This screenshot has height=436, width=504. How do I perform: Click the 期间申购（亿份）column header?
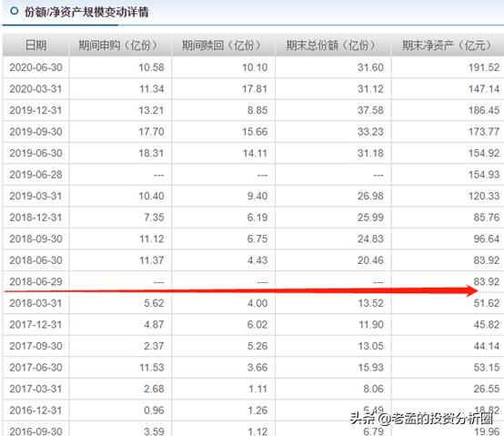(x=120, y=45)
